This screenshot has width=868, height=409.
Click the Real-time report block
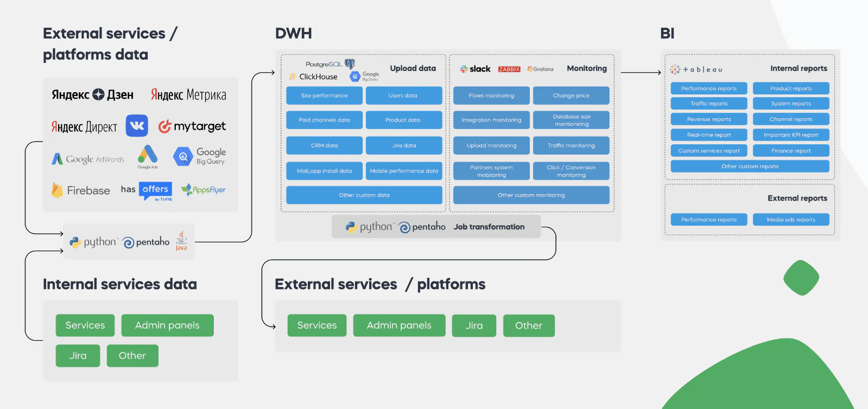[709, 135]
